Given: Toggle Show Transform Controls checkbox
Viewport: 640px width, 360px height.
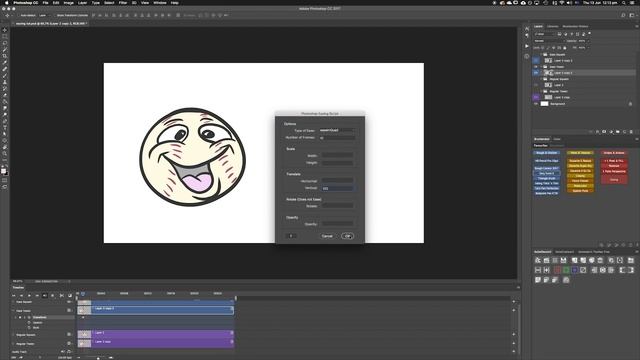Looking at the screenshot, I should pyautogui.click(x=54, y=15).
